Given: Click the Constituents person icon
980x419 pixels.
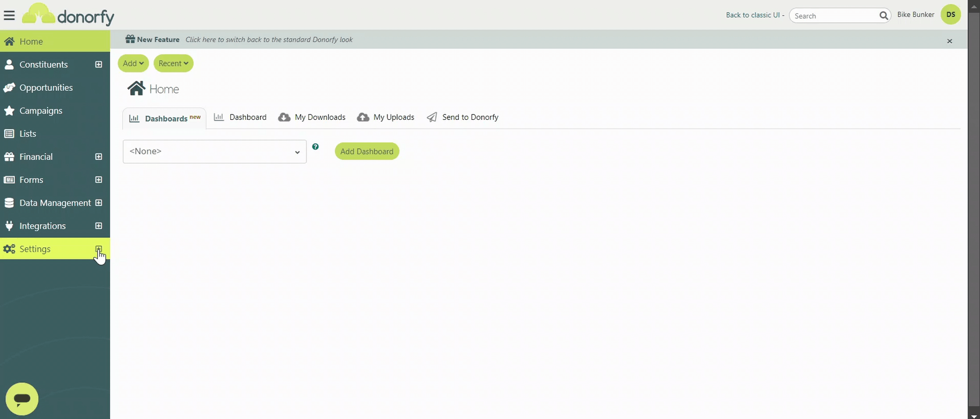Looking at the screenshot, I should [9, 65].
